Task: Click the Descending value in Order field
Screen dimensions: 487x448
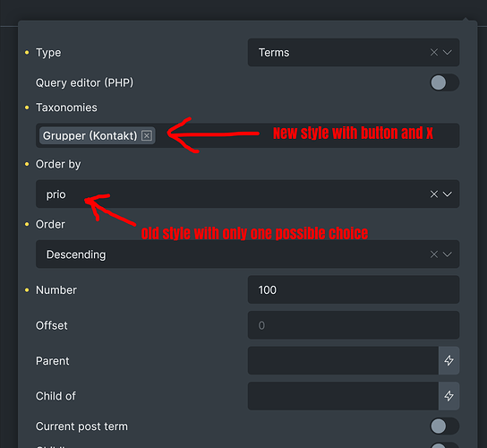Action: (x=76, y=254)
